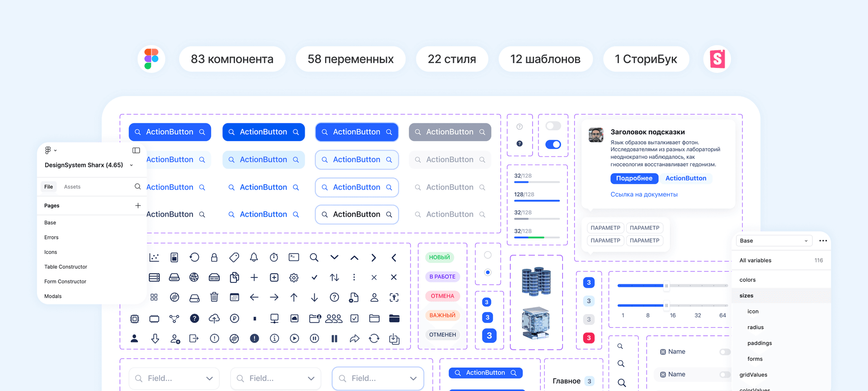Add a new page with plus icon

coord(138,205)
